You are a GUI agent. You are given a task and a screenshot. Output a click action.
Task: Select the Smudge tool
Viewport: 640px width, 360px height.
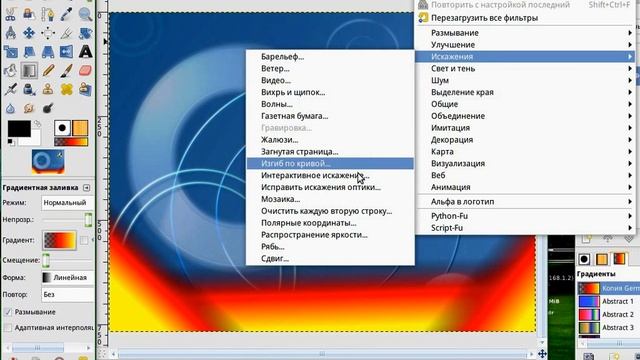coord(29,108)
